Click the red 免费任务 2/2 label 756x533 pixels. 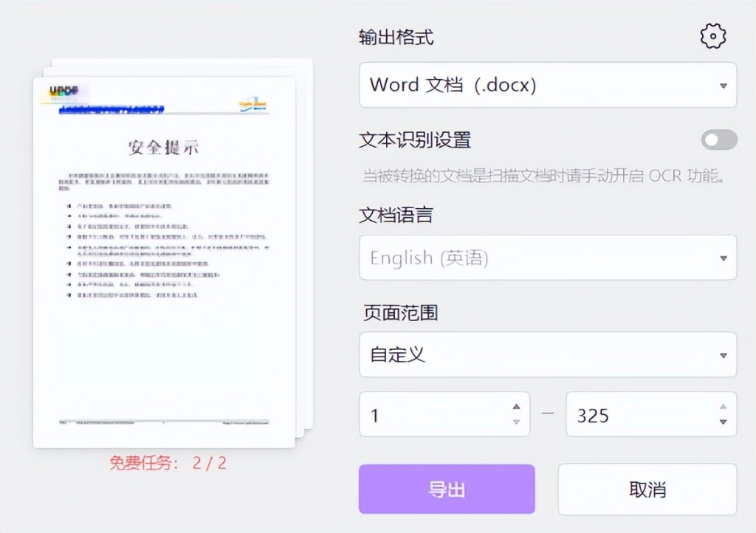click(168, 463)
